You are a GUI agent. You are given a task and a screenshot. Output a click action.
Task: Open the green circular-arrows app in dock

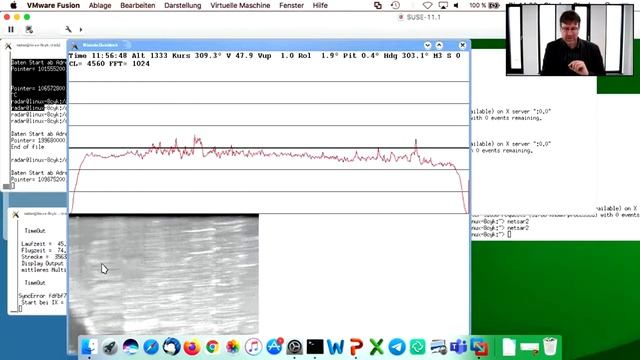click(418, 347)
